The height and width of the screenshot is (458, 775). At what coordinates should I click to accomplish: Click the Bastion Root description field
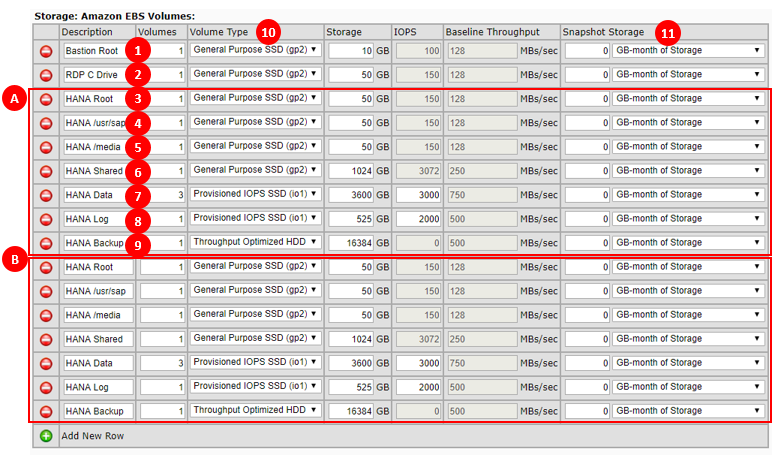click(95, 50)
